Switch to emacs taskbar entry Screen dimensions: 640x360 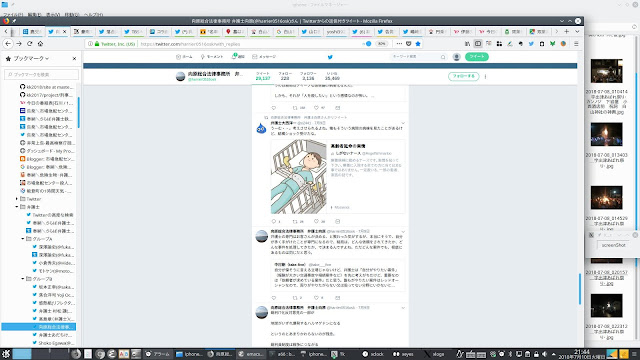pyautogui.click(x=251, y=354)
